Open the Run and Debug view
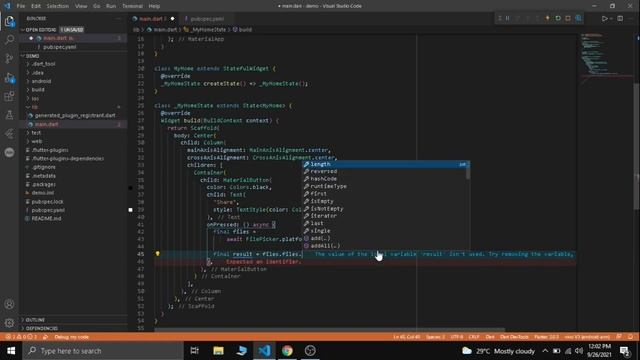 tap(9, 78)
